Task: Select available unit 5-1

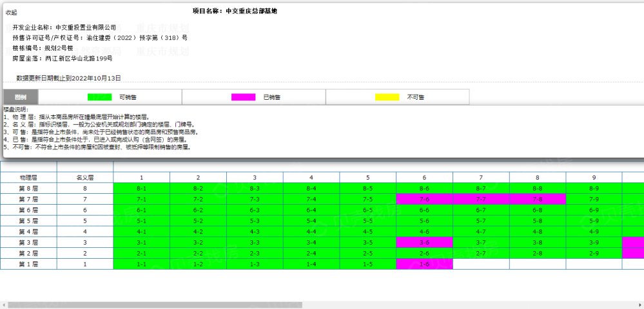Action: 142,220
